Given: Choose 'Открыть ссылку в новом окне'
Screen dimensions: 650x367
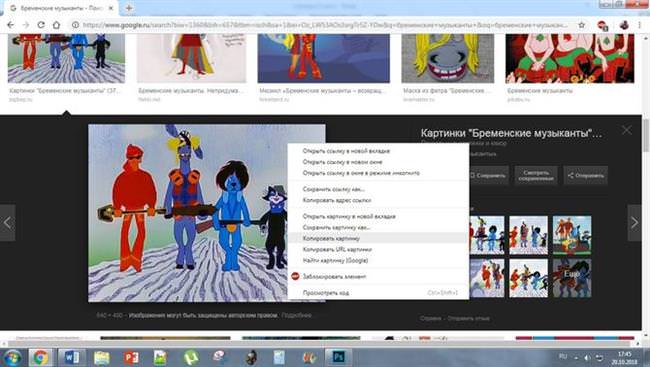Looking at the screenshot, I should coord(342,162).
